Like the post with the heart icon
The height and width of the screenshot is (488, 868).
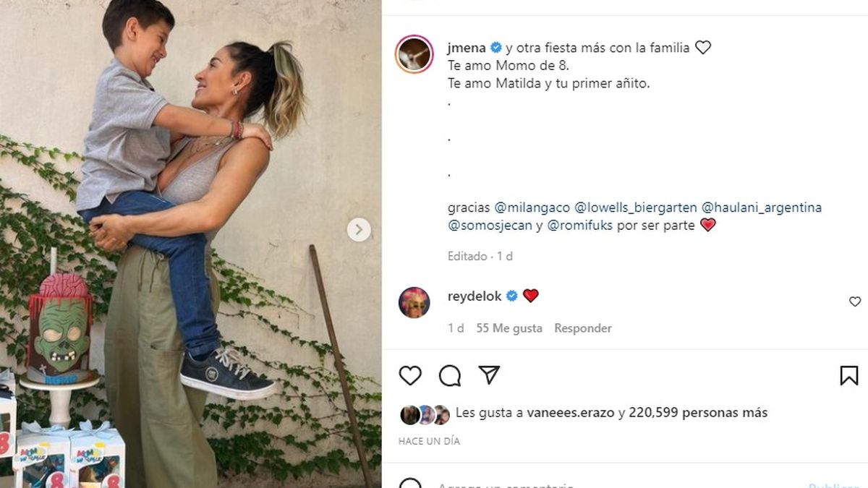click(x=410, y=375)
